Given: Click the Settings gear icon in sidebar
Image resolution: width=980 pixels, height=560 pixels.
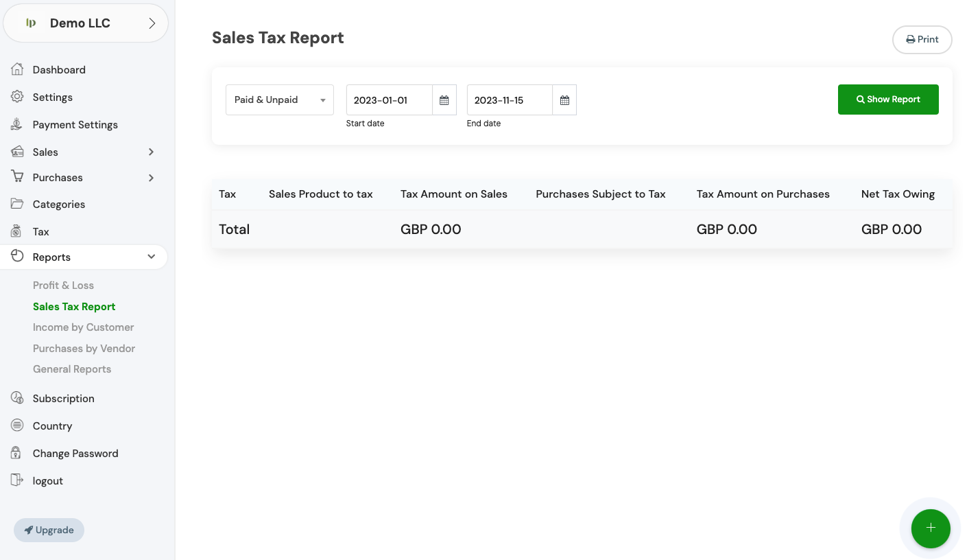Looking at the screenshot, I should (x=17, y=97).
